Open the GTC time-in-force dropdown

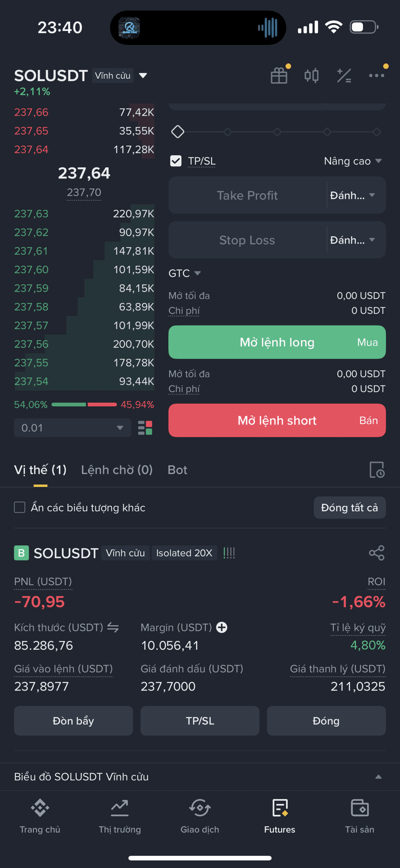pyautogui.click(x=185, y=273)
